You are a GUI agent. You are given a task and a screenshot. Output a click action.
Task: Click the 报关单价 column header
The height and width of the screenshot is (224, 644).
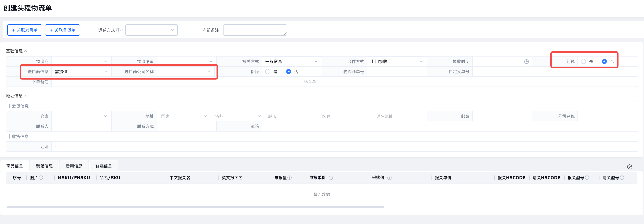[443, 178]
